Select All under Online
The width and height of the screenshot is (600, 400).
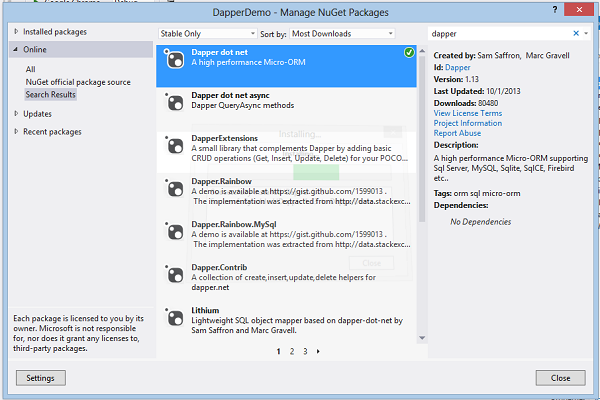tap(31, 69)
